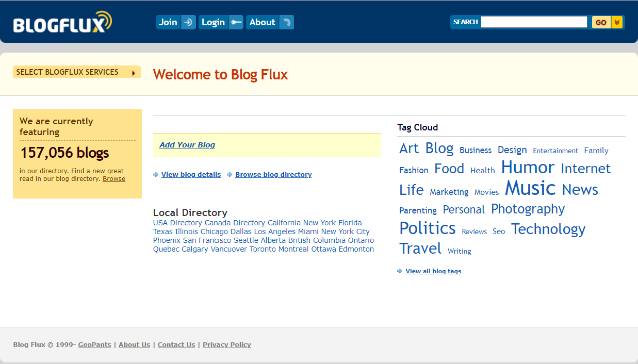The image size is (638, 364).
Task: Open British Columbia directory link
Action: [317, 240]
